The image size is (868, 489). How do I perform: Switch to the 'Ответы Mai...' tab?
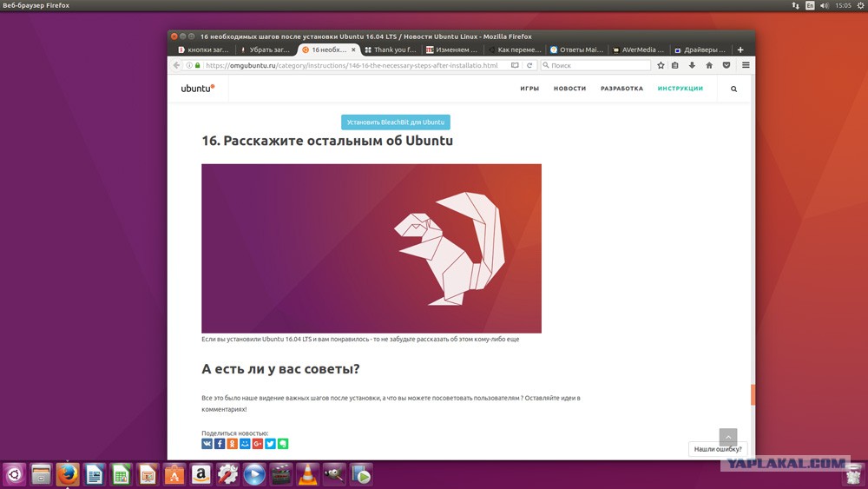tap(576, 50)
